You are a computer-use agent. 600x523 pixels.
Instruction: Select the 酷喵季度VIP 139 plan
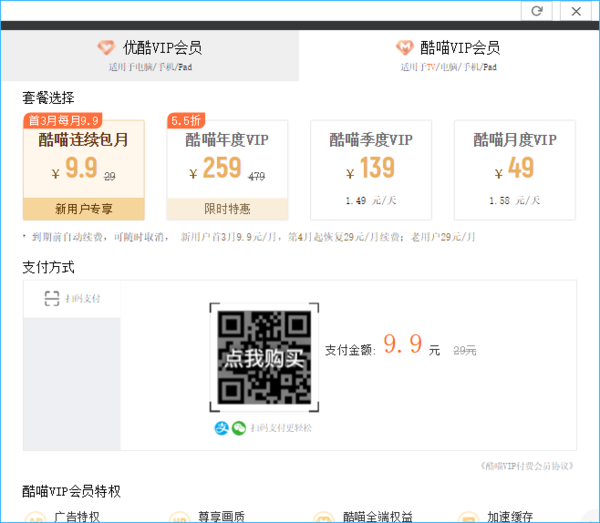[370, 170]
